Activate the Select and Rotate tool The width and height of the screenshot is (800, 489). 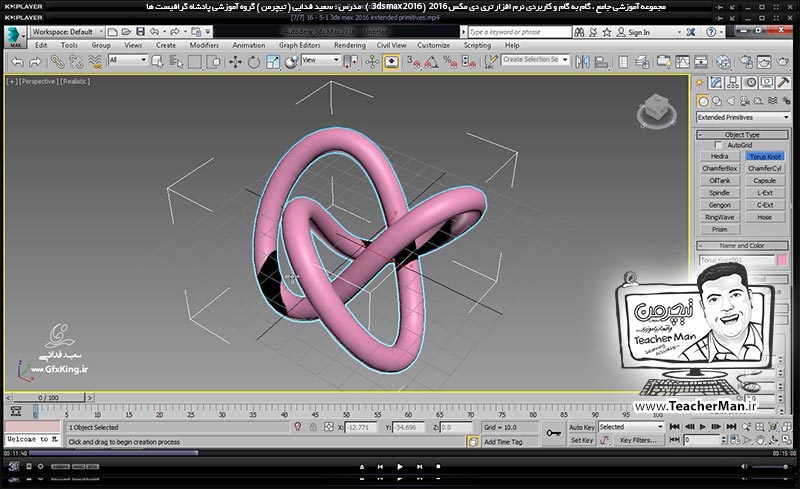[254, 62]
